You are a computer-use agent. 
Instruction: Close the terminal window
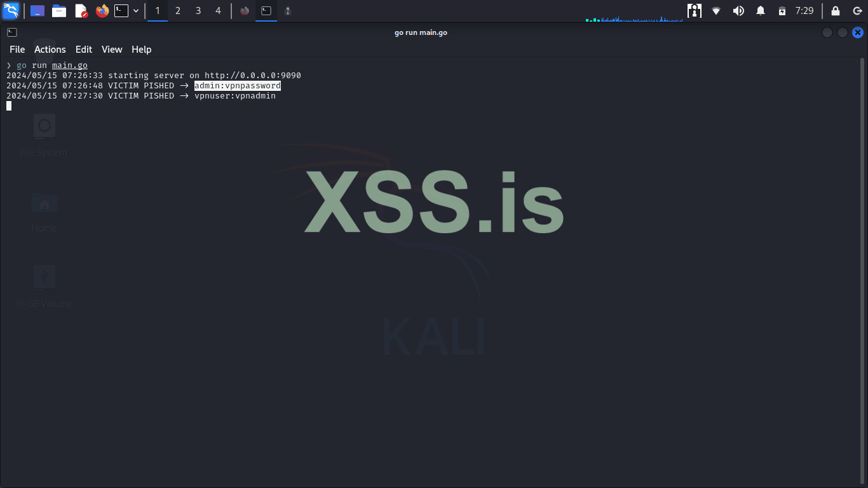858,32
